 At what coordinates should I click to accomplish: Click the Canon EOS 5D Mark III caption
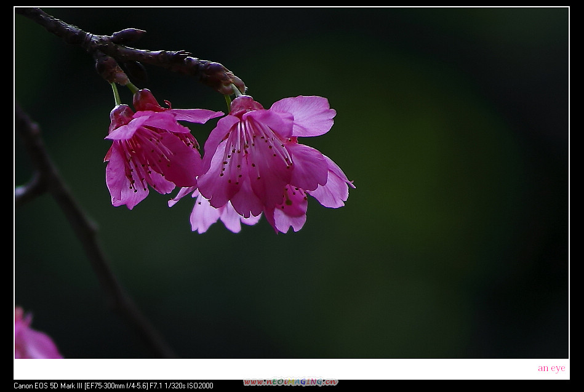(x=114, y=386)
